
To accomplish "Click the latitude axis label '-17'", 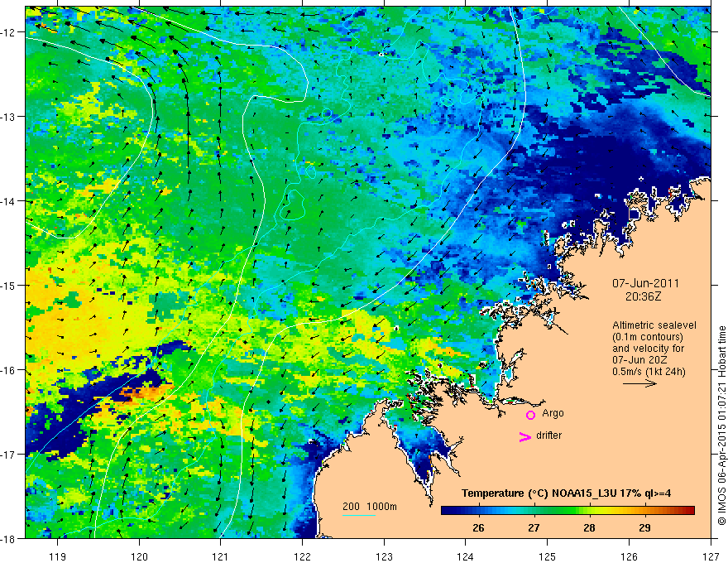I will point(8,455).
